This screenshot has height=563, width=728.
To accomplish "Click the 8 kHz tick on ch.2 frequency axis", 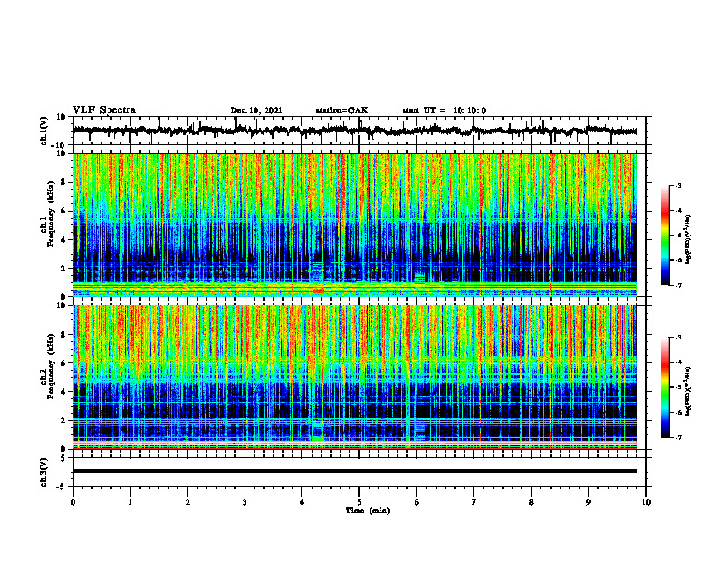I will click(64, 335).
